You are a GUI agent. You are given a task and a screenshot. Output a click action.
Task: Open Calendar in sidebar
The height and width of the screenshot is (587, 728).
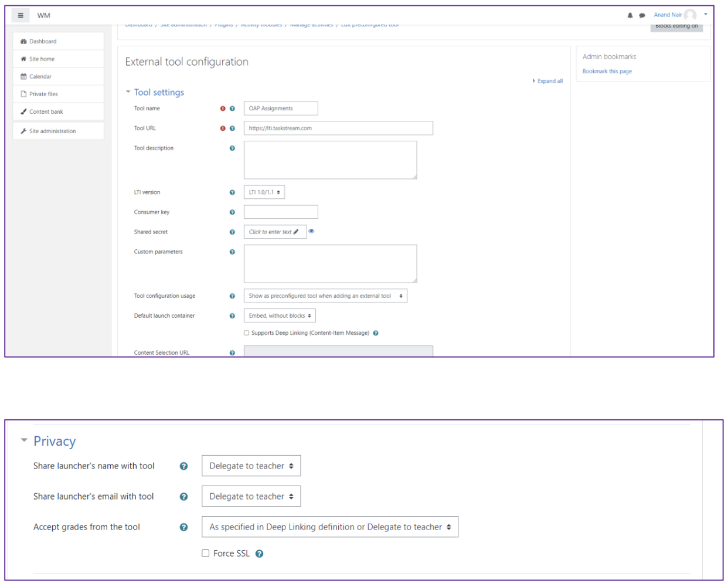click(x=58, y=77)
